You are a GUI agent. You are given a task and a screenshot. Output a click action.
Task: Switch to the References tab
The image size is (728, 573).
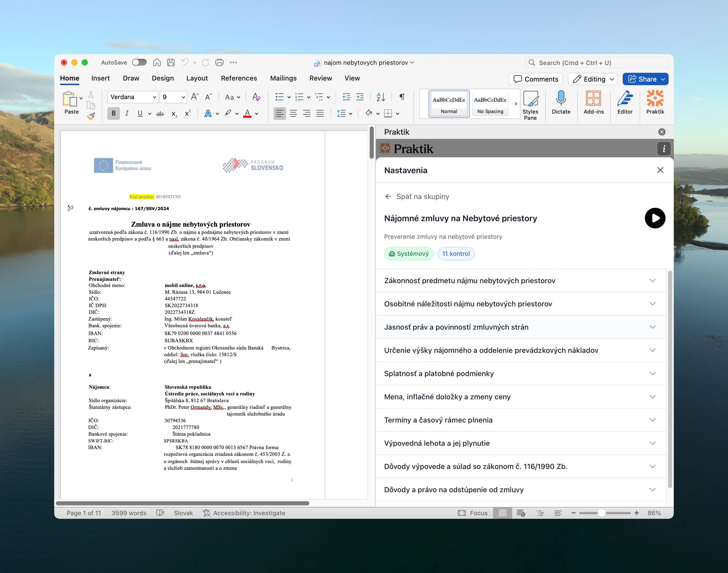[x=239, y=78]
